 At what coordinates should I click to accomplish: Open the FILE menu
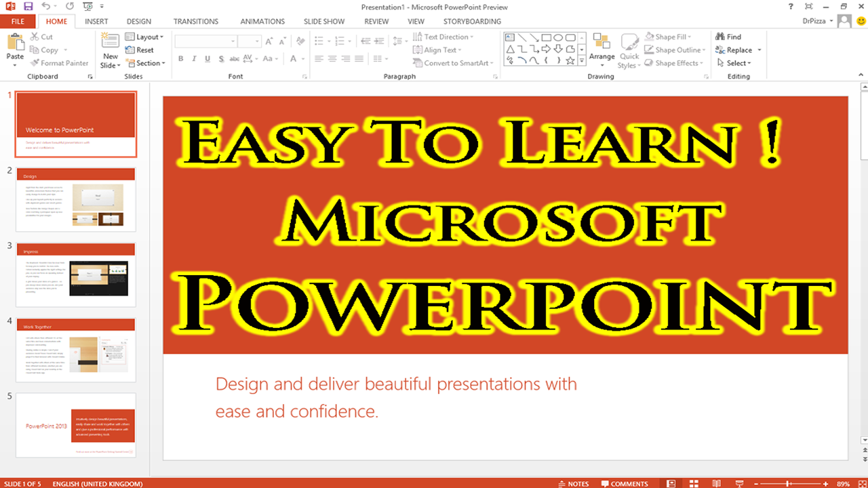tap(18, 22)
